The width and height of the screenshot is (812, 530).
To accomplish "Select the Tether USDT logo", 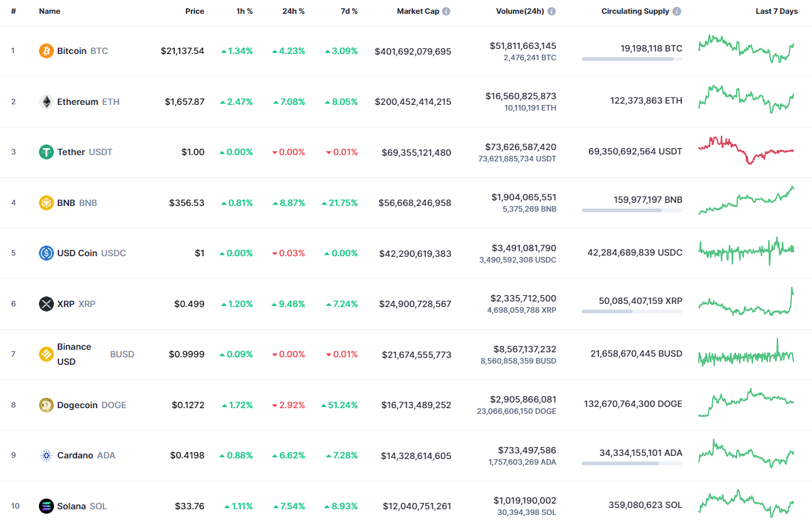I will 46,152.
